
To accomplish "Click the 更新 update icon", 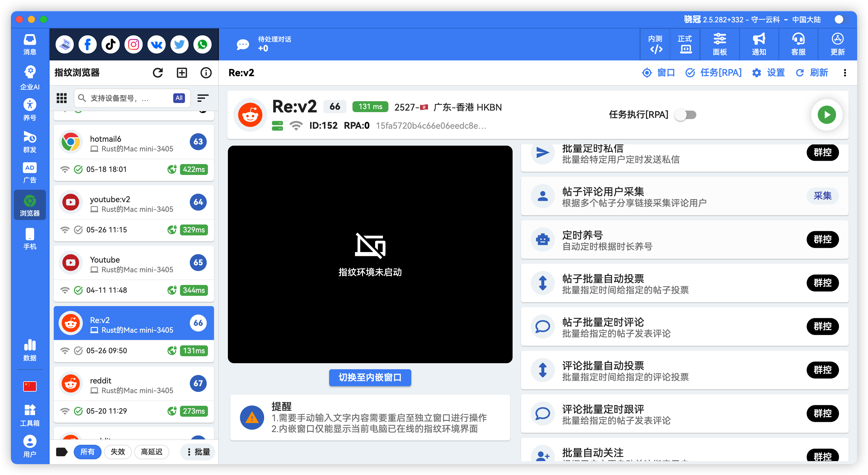I will point(837,44).
